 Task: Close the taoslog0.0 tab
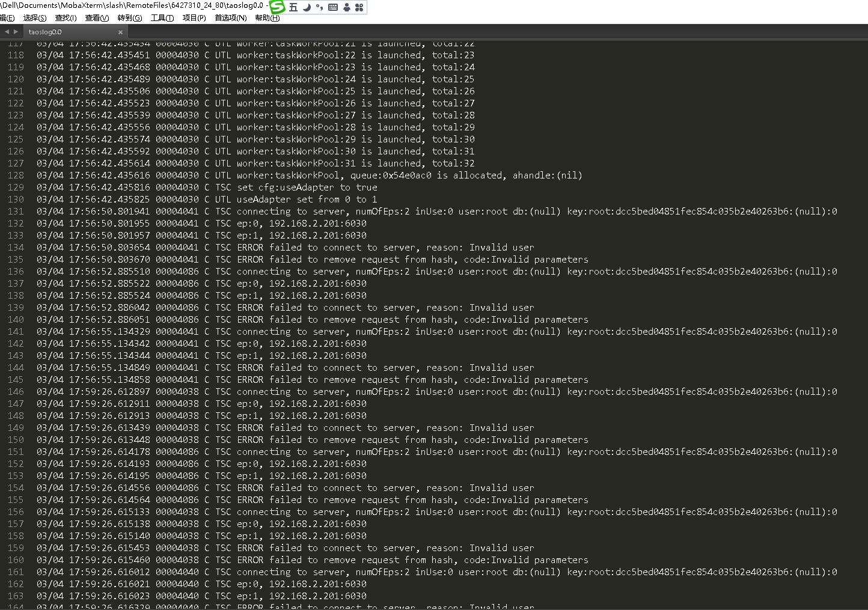click(120, 32)
